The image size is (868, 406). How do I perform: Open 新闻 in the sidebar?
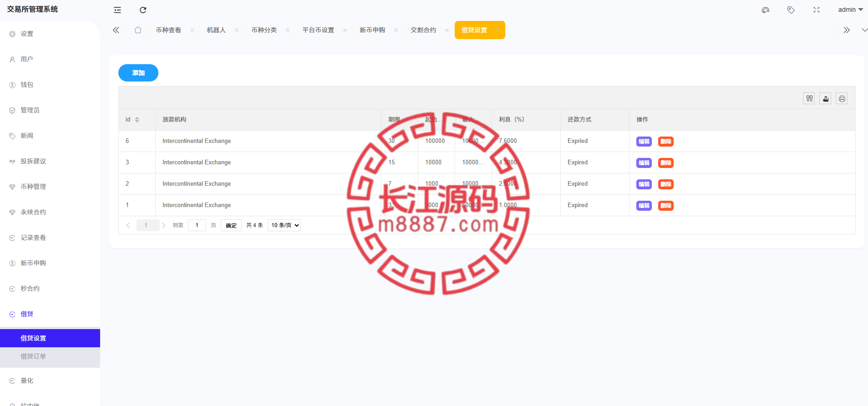[50, 136]
